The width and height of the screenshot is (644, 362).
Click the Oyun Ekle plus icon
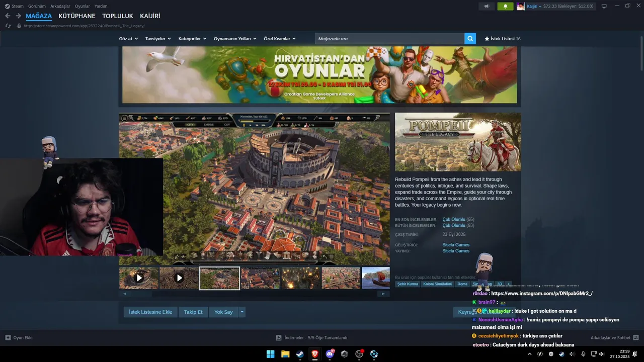pos(8,338)
